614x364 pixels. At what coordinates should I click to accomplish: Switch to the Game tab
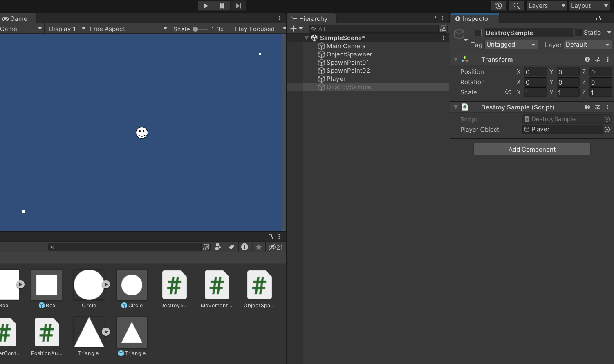click(16, 18)
